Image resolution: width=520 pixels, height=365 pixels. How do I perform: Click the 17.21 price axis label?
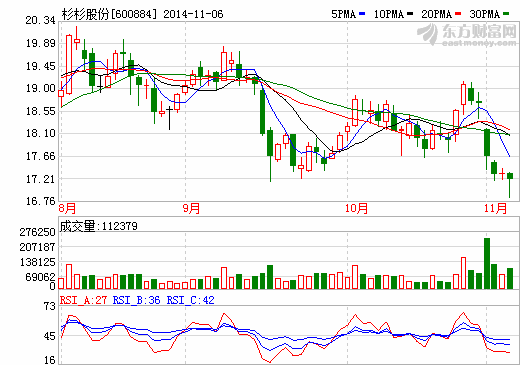point(40,179)
